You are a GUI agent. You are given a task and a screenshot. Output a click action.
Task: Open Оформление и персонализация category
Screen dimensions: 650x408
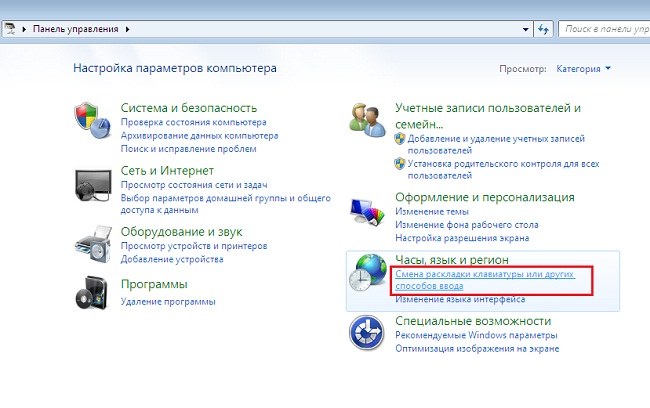click(x=485, y=197)
